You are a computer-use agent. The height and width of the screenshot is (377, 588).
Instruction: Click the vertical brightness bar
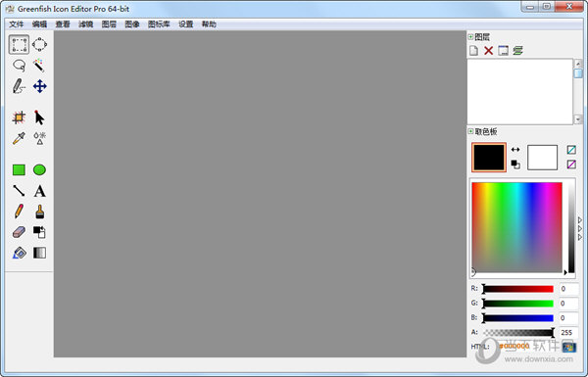click(x=571, y=227)
